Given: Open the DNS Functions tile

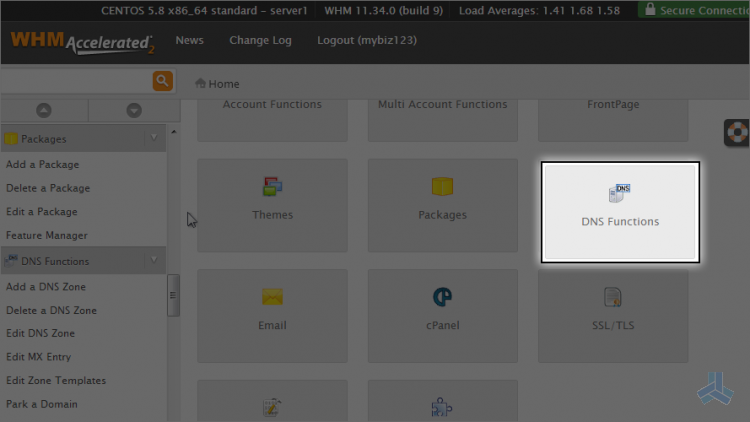Looking at the screenshot, I should click(x=620, y=212).
